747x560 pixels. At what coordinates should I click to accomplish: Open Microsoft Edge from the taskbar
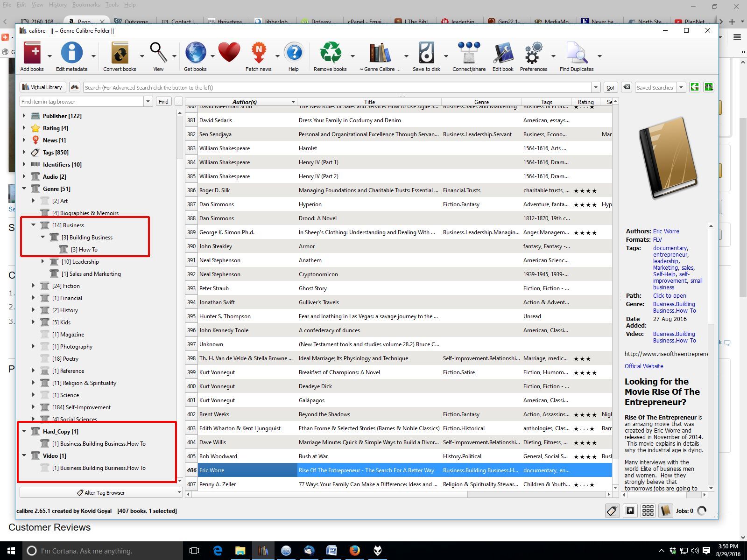click(x=218, y=551)
